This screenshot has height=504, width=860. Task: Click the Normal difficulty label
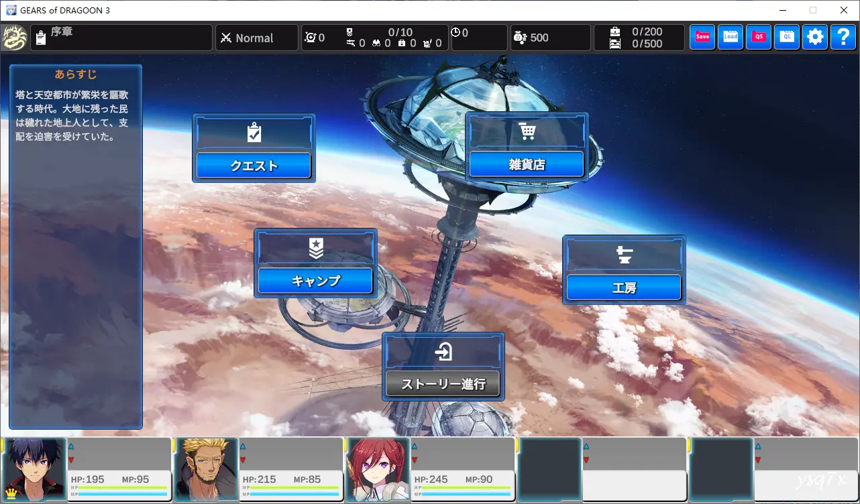click(254, 38)
